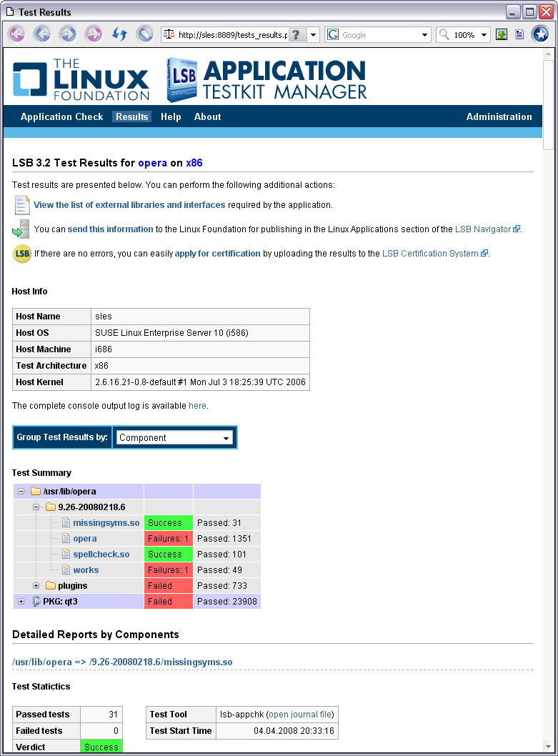Click the fast-forward purple arrow

pos(94,34)
